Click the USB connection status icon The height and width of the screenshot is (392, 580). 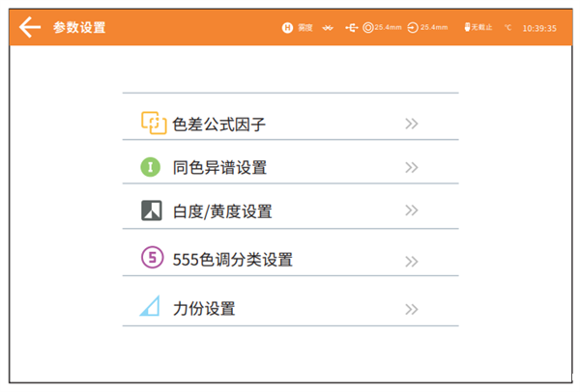[x=351, y=28]
